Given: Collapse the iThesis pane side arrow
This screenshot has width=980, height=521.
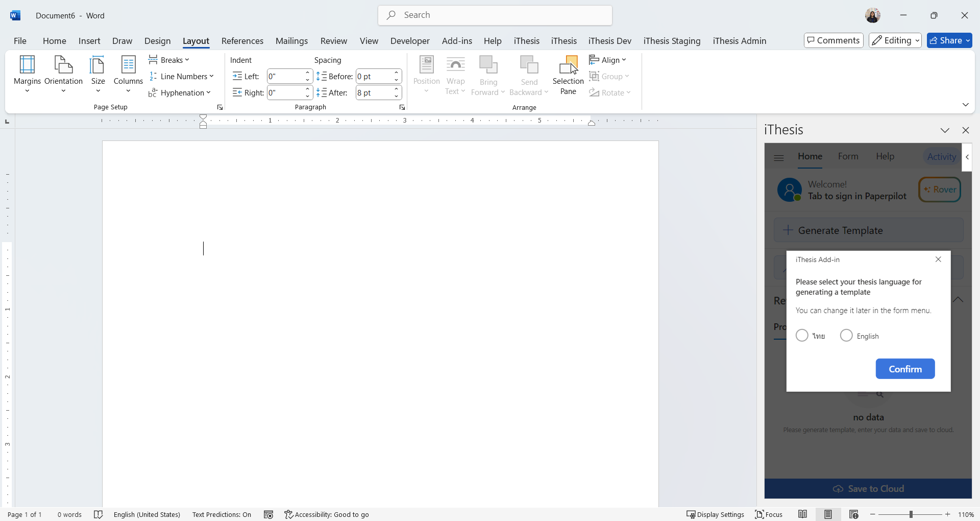Looking at the screenshot, I should (967, 157).
